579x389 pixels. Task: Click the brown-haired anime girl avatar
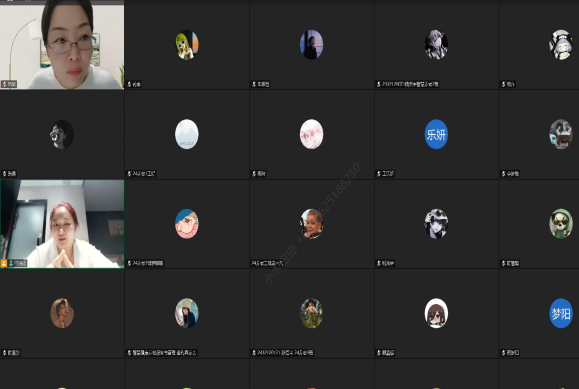pos(436,313)
